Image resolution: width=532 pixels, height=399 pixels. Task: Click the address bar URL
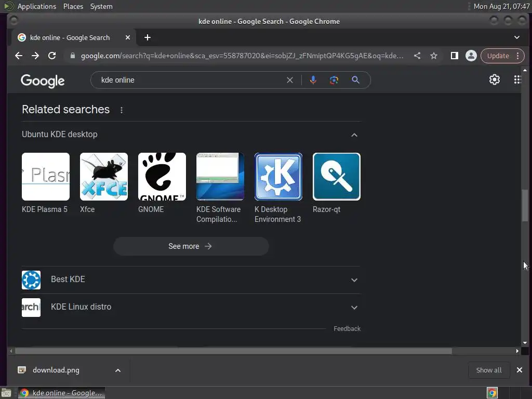(x=242, y=56)
